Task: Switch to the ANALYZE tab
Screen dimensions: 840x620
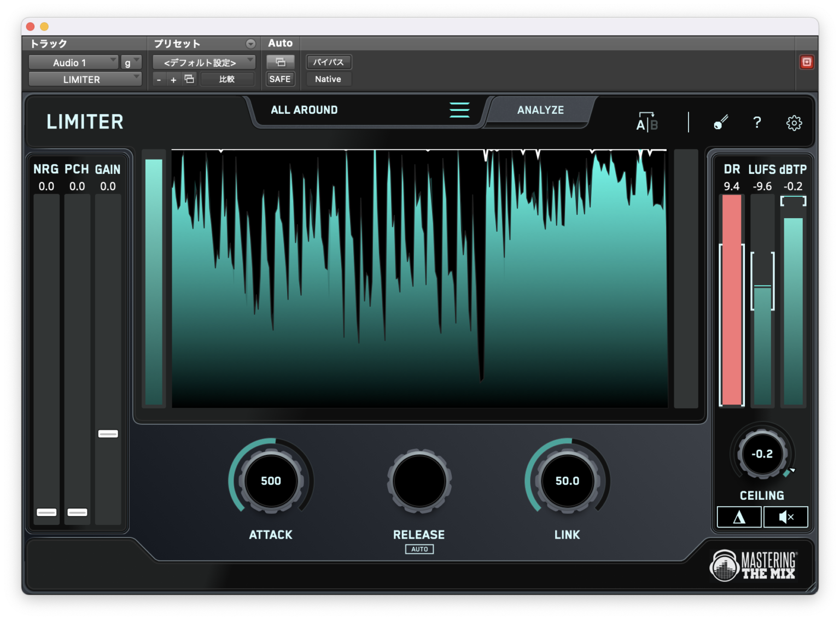Action: point(540,110)
